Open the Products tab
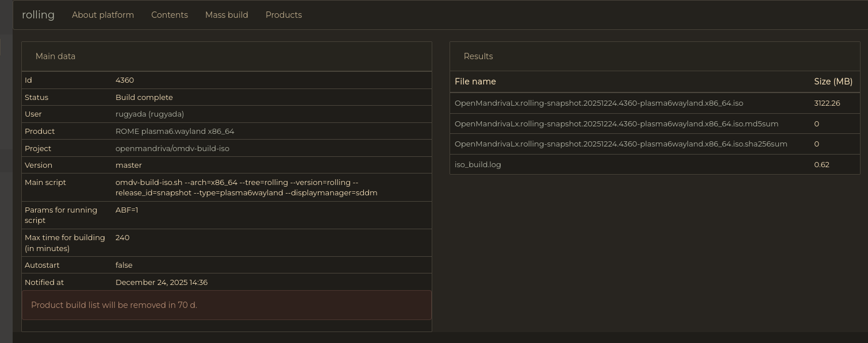Image resolution: width=868 pixels, height=343 pixels. click(x=283, y=15)
